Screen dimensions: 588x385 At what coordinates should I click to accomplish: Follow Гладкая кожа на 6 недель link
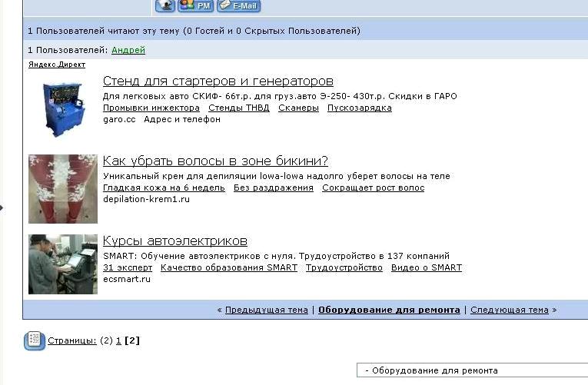(x=164, y=188)
